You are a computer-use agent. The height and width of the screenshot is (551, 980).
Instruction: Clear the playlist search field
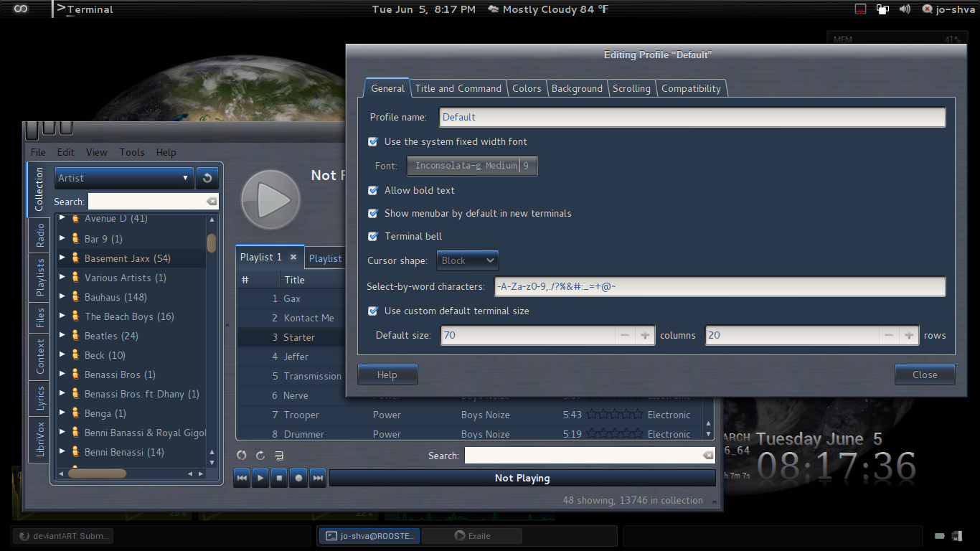tap(708, 456)
